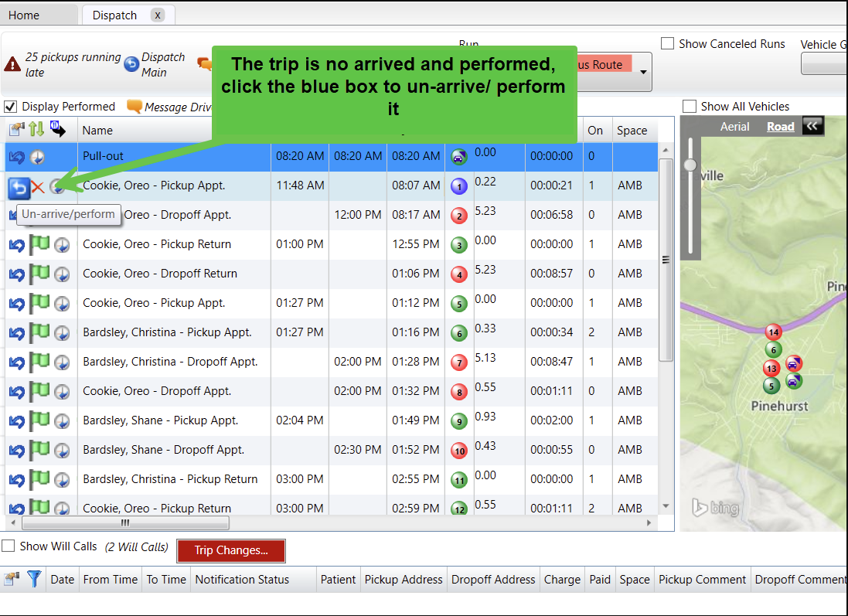Click green flag on Cookie, Oreo Pickup Return 01:00 PM
Image resolution: width=848 pixels, height=616 pixels.
[39, 245]
